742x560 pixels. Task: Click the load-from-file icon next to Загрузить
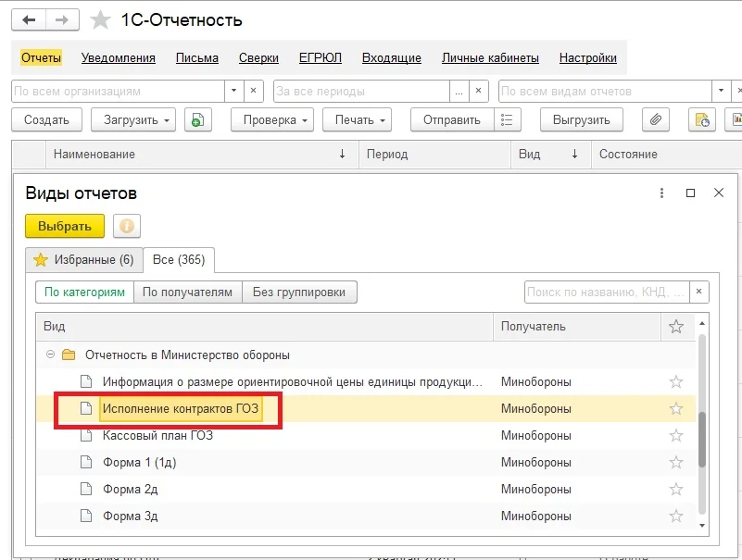click(198, 120)
